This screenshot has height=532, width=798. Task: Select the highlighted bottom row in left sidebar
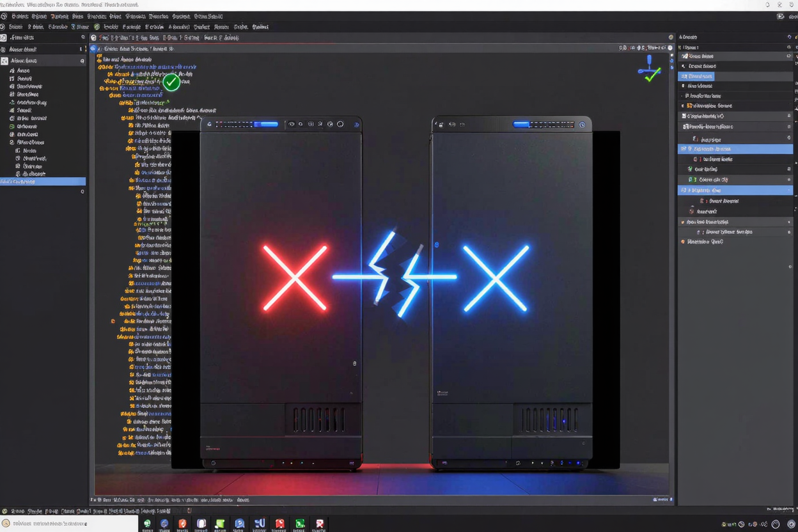42,182
